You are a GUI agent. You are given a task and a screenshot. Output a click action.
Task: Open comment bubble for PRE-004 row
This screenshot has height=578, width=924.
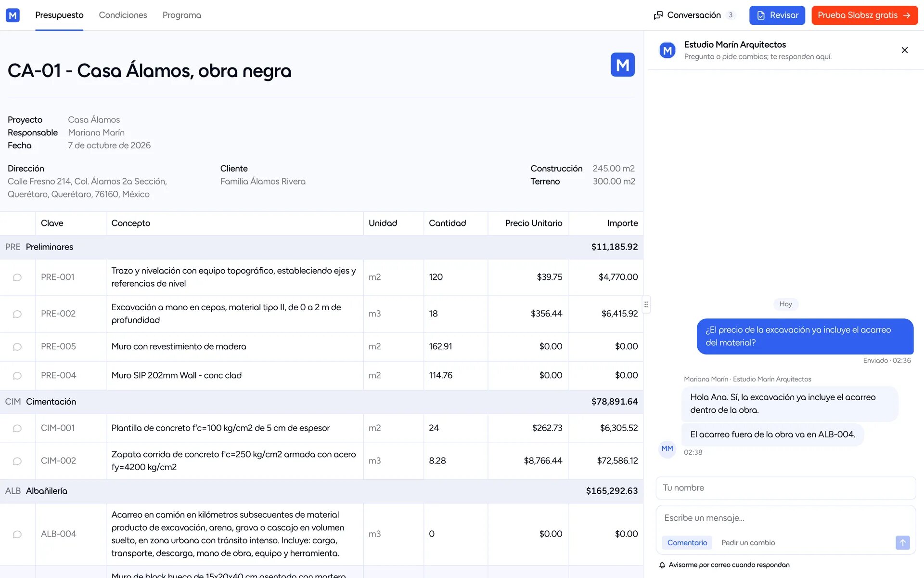click(x=17, y=376)
